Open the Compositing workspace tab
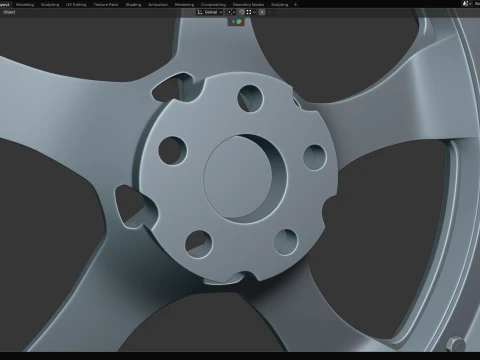 (x=213, y=5)
